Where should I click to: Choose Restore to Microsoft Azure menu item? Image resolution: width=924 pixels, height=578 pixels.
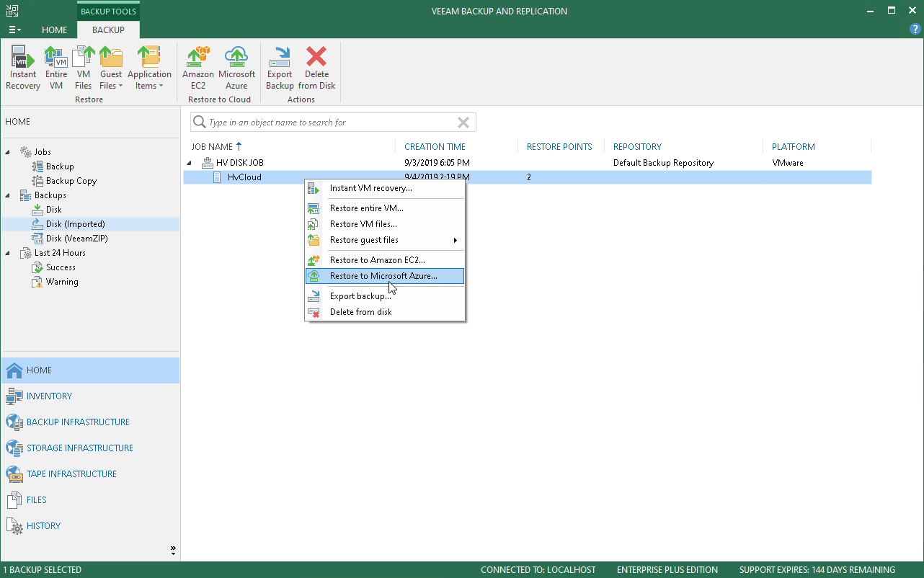[385, 276]
